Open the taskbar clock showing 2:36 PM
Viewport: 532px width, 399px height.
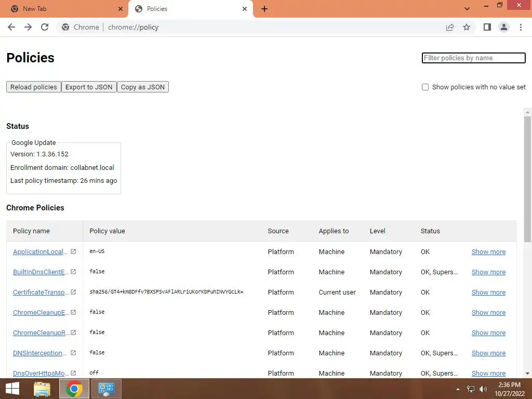[x=510, y=389]
